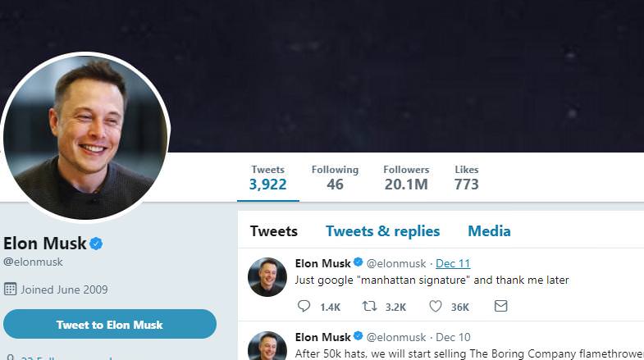Like the "manhattan signature" tweet via heart icon

click(x=436, y=306)
